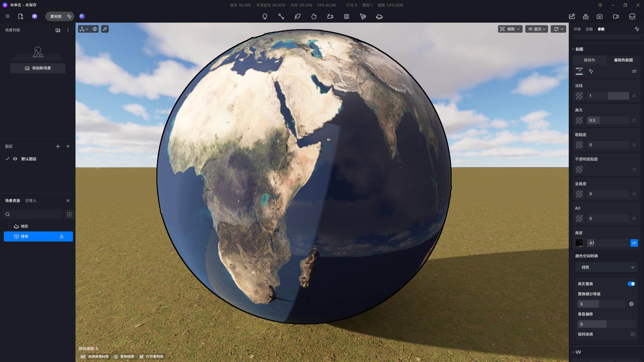Switch to the 基础色 tab
644x362 pixels.
pos(589,60)
